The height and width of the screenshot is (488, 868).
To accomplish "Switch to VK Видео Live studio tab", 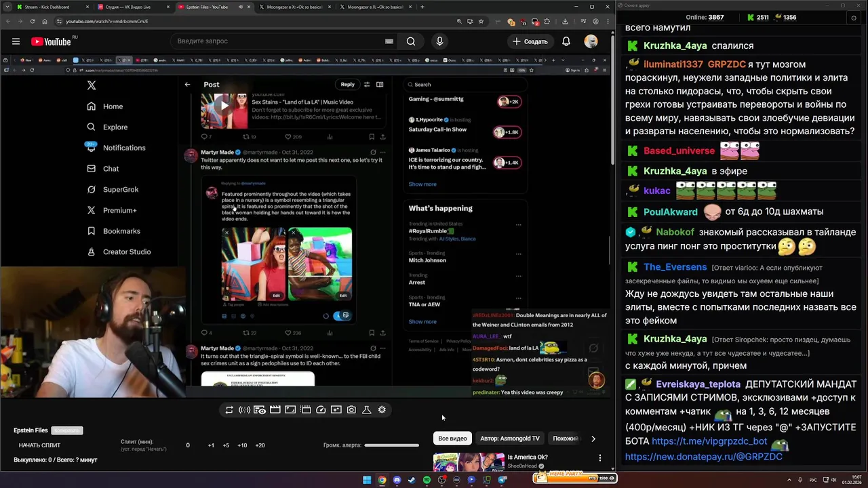I will click(x=134, y=7).
